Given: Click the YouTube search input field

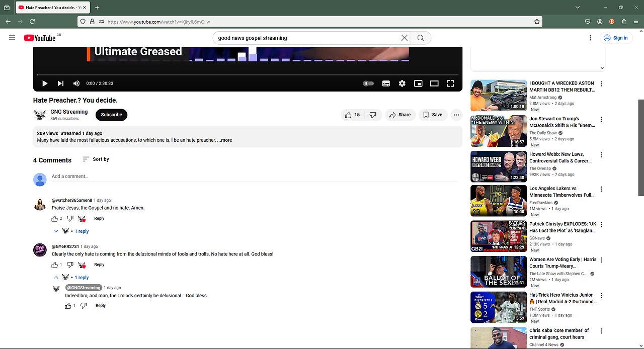Looking at the screenshot, I should (308, 38).
